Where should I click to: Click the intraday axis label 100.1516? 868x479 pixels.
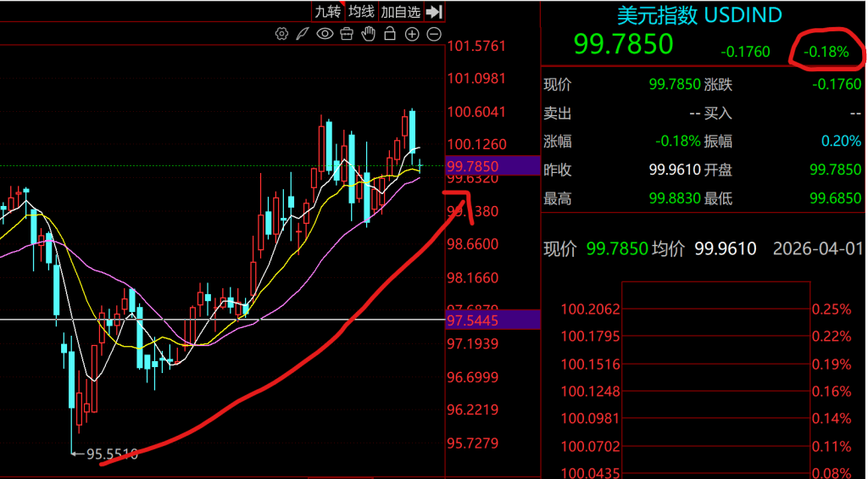pyautogui.click(x=591, y=365)
